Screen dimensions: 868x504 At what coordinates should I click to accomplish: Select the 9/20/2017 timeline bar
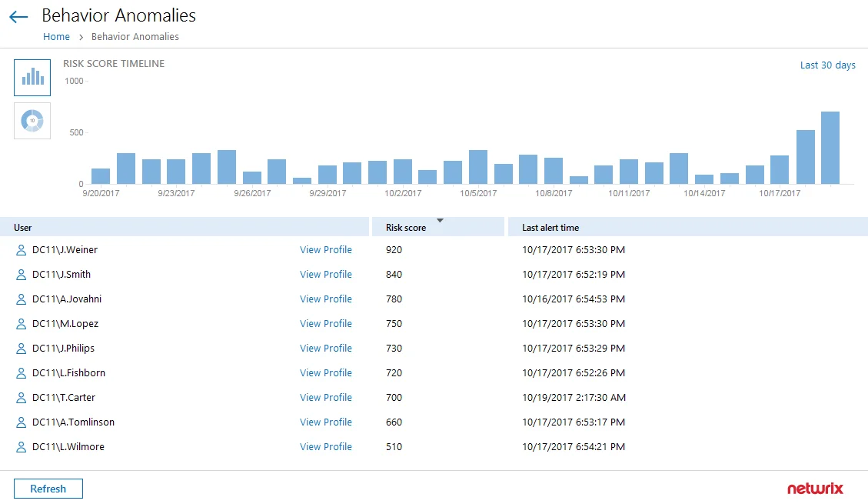point(101,176)
